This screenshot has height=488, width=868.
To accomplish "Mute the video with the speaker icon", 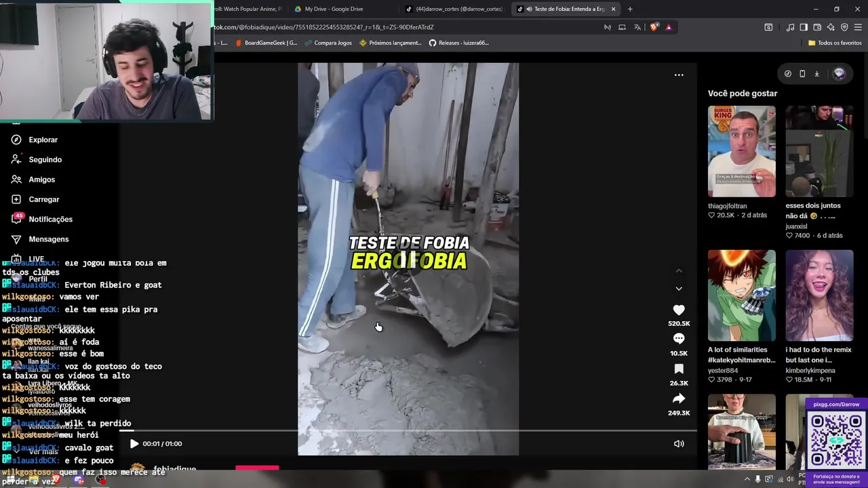I will tap(679, 444).
